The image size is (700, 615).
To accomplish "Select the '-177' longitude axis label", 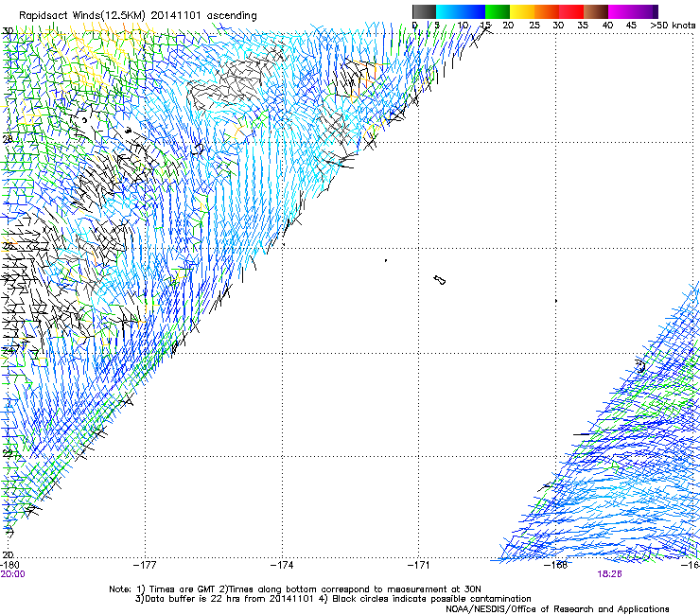I will coord(145,565).
